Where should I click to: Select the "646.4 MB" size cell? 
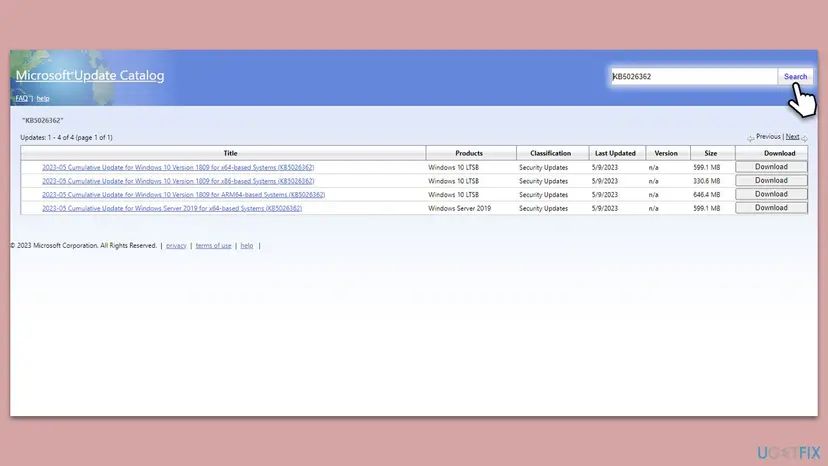[x=707, y=195]
